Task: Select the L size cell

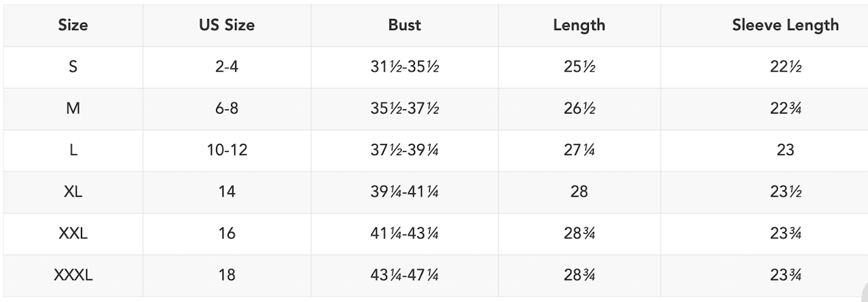Action: click(73, 150)
